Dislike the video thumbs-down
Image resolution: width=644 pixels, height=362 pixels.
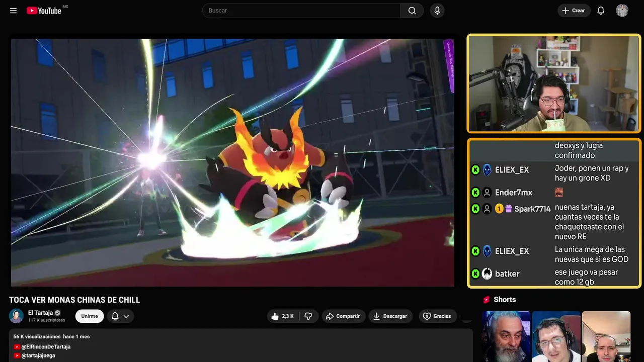pyautogui.click(x=308, y=316)
